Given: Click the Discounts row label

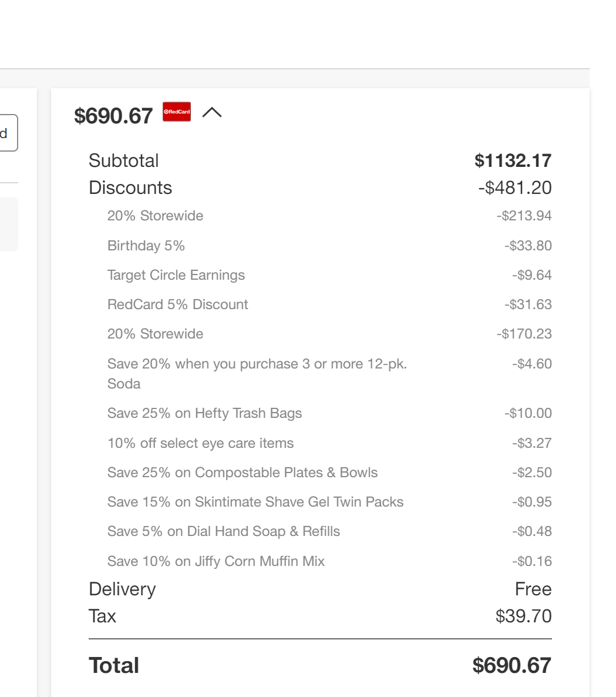Looking at the screenshot, I should point(130,187).
